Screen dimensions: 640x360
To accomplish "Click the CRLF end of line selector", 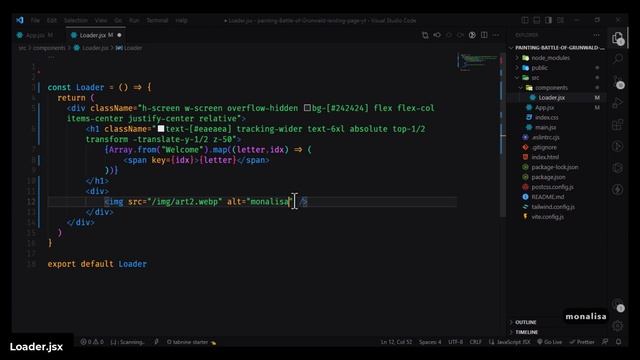I will (475, 342).
